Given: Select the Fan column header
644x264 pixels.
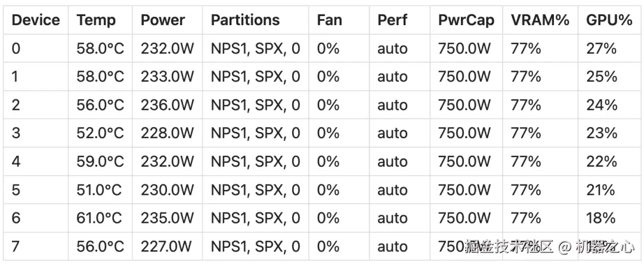Looking at the screenshot, I should tap(329, 20).
